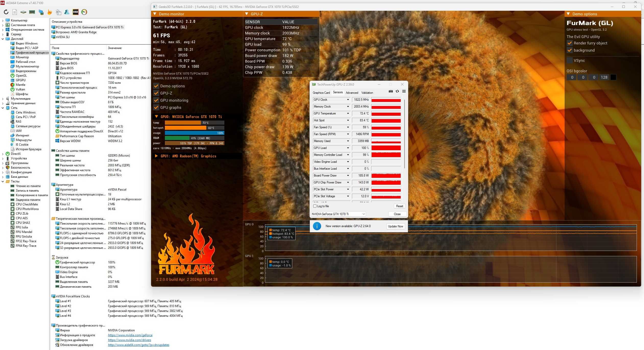Toggle GPU-Z checkbox in FurMark demo monitor
This screenshot has width=644, height=350.
coord(156,93)
